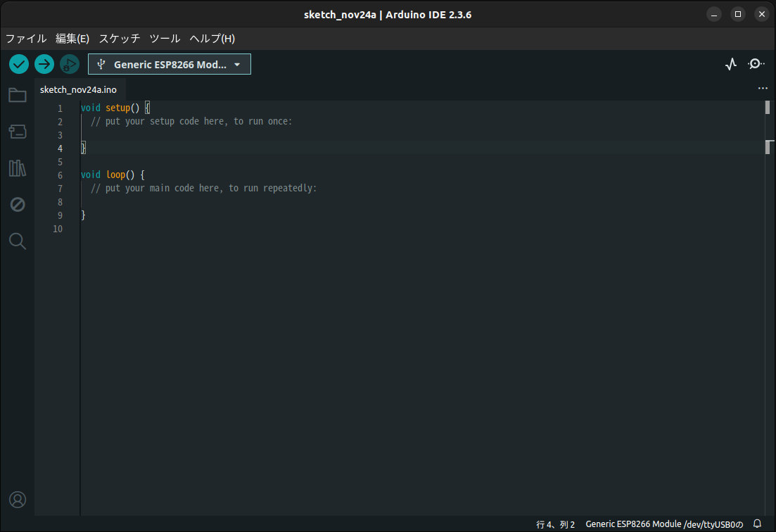Open the Search sidebar icon
776x532 pixels.
(x=17, y=241)
